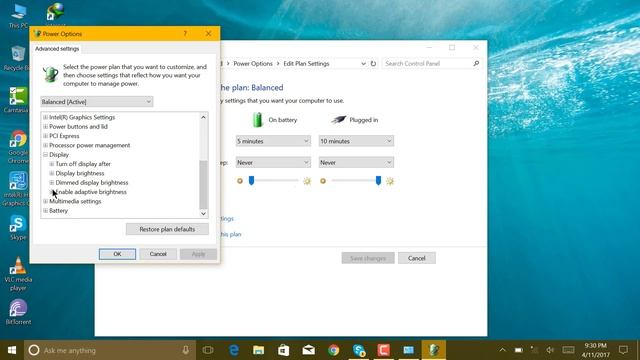
Task: Launch the Skype desktop shortcut
Action: [18, 228]
